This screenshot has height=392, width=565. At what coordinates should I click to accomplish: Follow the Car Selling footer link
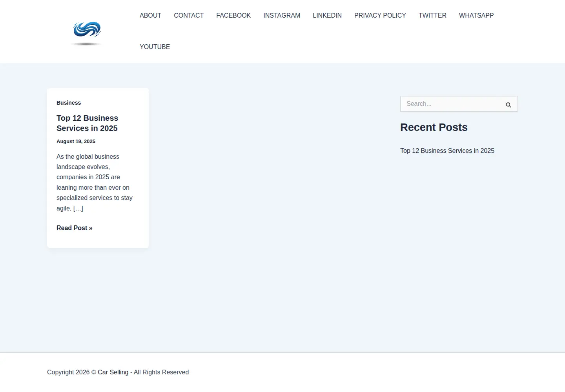(113, 372)
